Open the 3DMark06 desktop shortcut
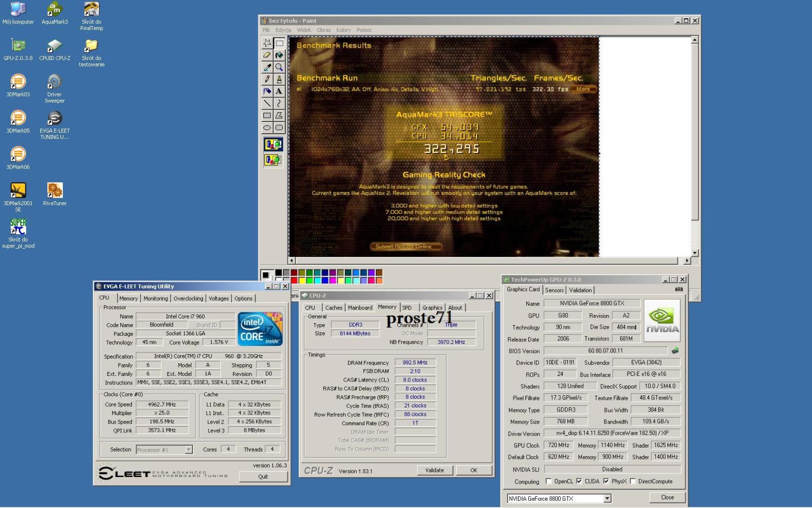 [x=18, y=158]
